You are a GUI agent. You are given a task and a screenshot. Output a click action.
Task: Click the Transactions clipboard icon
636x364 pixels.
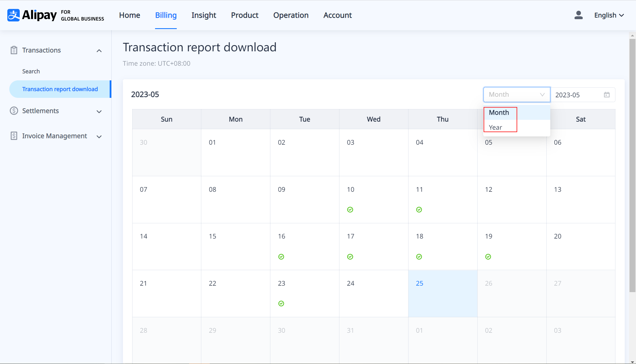14,50
